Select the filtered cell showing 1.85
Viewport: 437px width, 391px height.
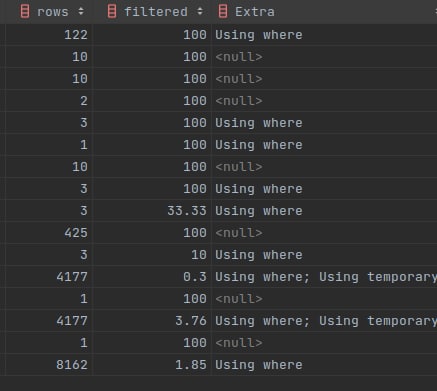[x=152, y=365]
